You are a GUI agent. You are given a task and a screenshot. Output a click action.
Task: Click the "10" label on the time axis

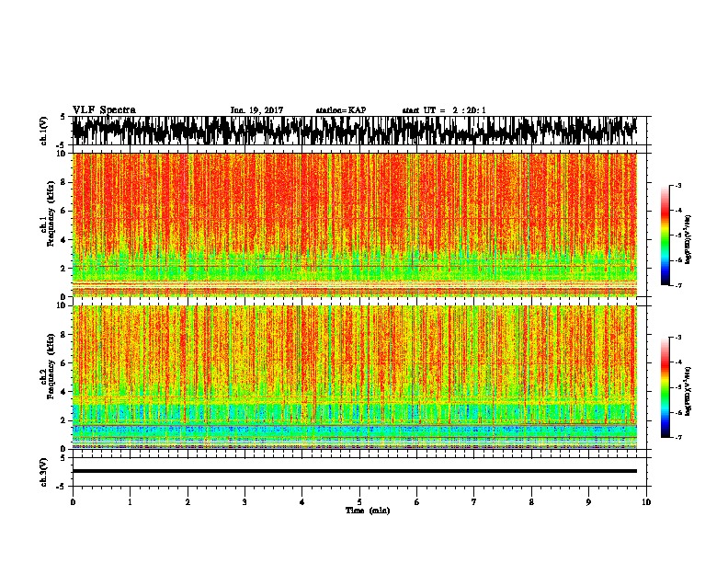pyautogui.click(x=646, y=502)
